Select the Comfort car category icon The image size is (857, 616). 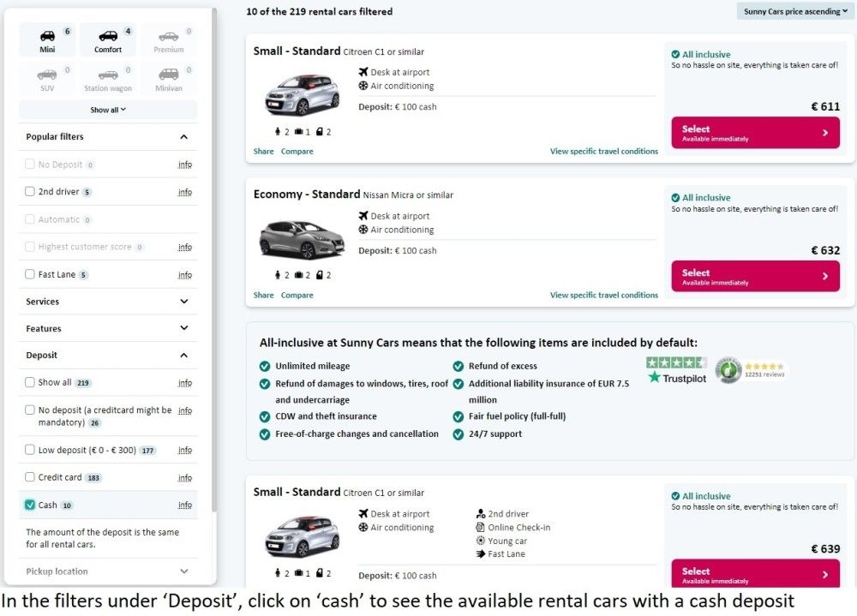[x=108, y=36]
